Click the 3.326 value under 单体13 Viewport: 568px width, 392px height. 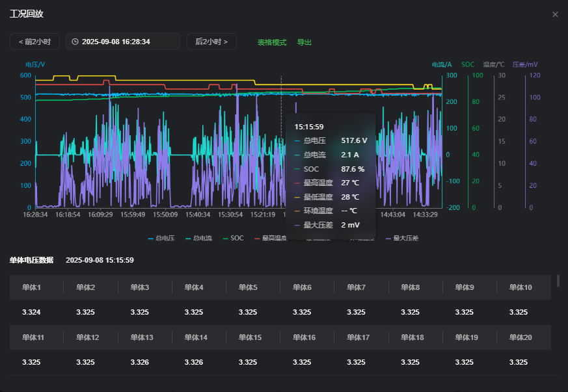[x=140, y=362]
